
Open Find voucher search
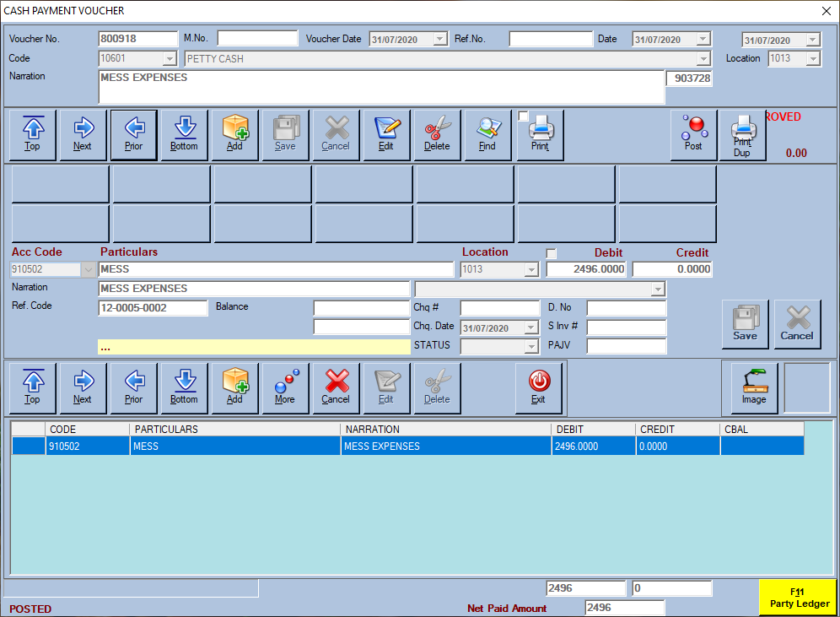pos(487,135)
